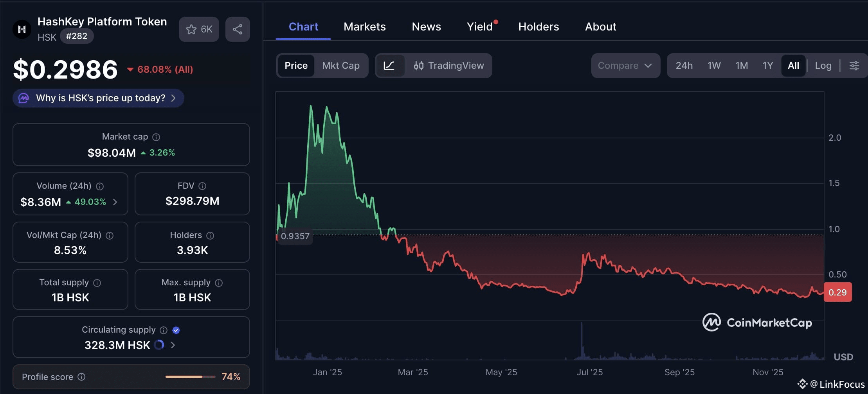
Task: Open the News tab
Action: pyautogui.click(x=426, y=27)
